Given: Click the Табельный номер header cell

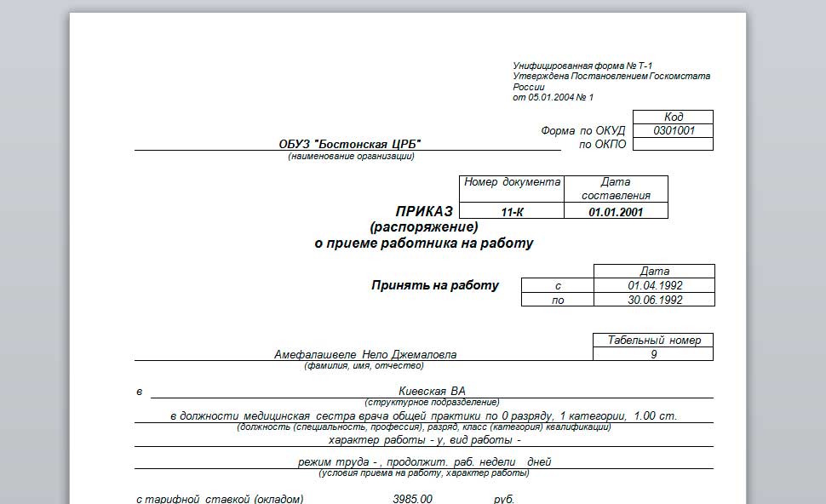Looking at the screenshot, I should pyautogui.click(x=653, y=341).
